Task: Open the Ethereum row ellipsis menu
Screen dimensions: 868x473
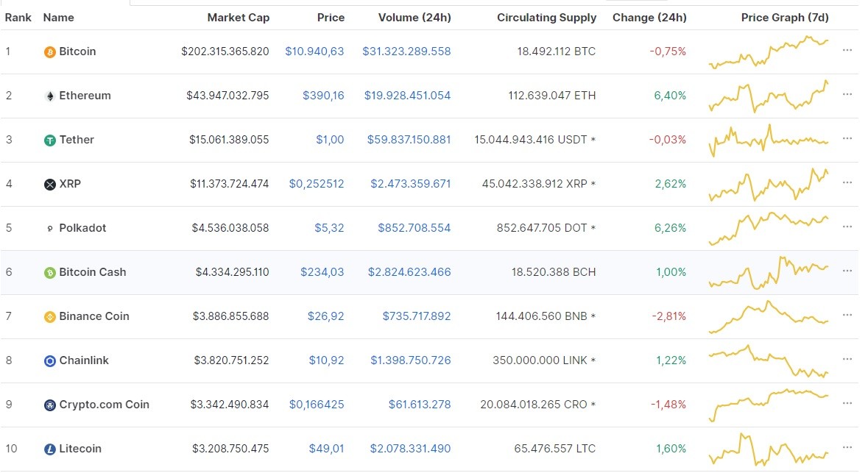Action: [847, 96]
